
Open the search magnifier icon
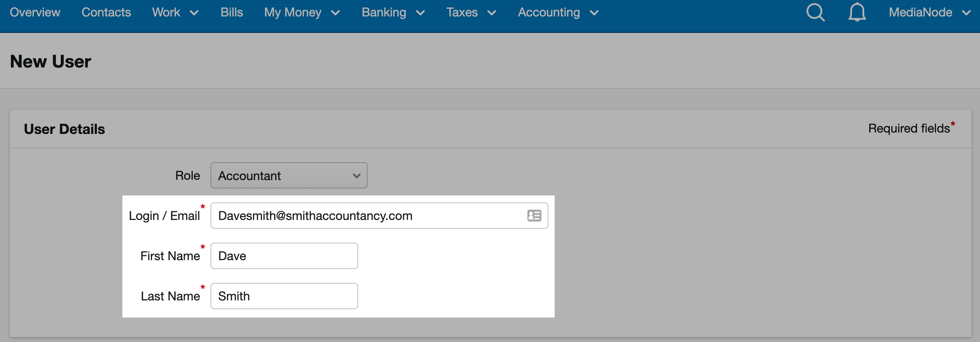(x=815, y=12)
